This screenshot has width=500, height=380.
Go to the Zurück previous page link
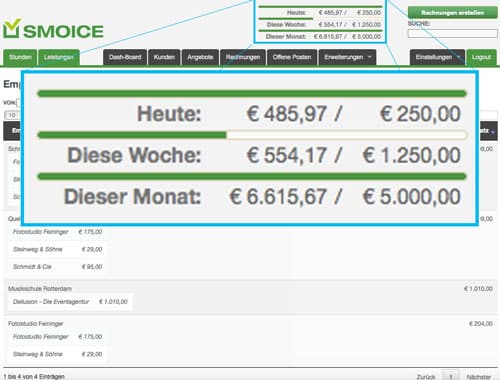tap(426, 377)
